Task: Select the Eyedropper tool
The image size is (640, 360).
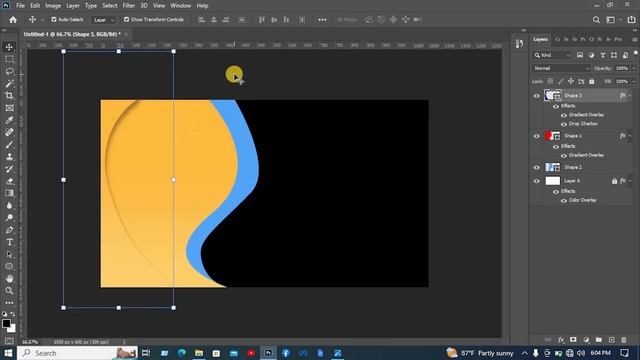Action: pos(9,120)
